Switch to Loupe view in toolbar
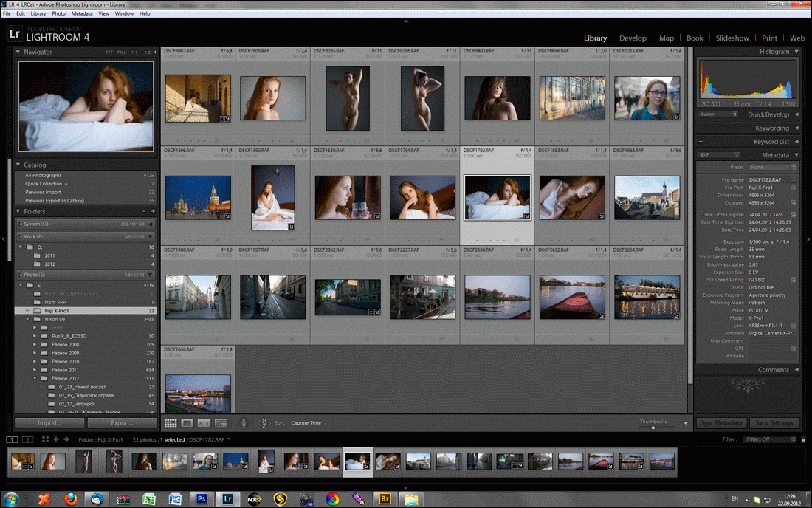 tap(187, 423)
